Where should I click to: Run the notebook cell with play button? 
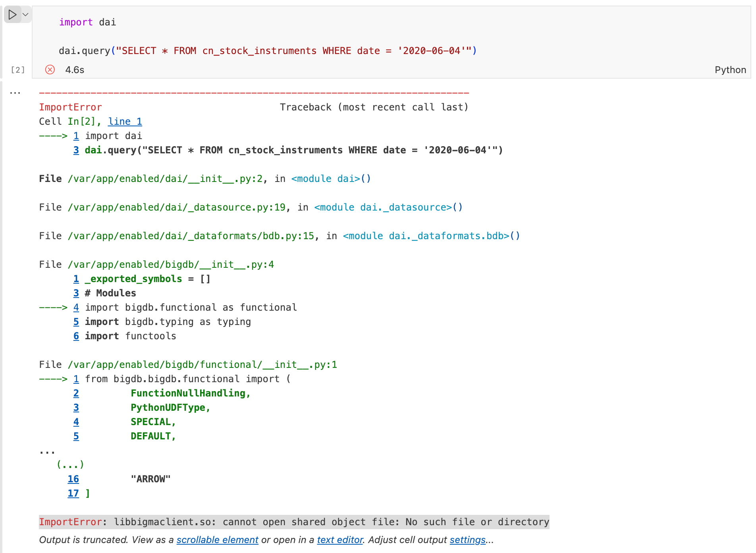pos(12,15)
